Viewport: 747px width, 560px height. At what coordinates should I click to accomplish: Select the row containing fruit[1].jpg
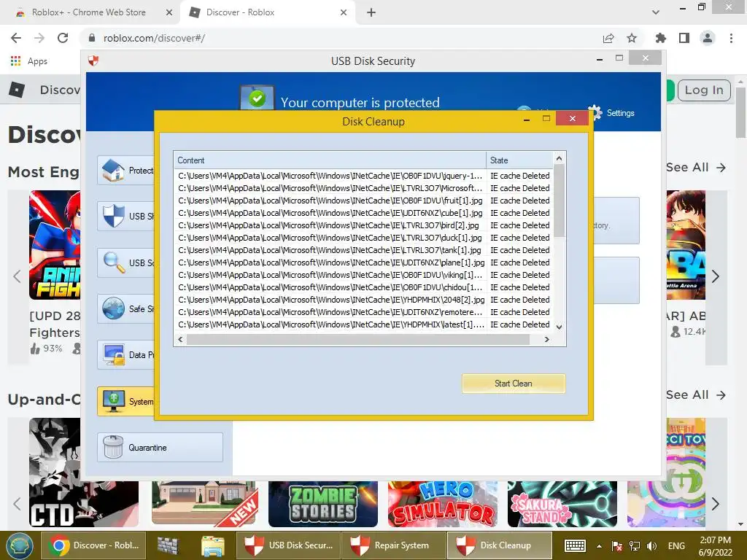(363, 201)
